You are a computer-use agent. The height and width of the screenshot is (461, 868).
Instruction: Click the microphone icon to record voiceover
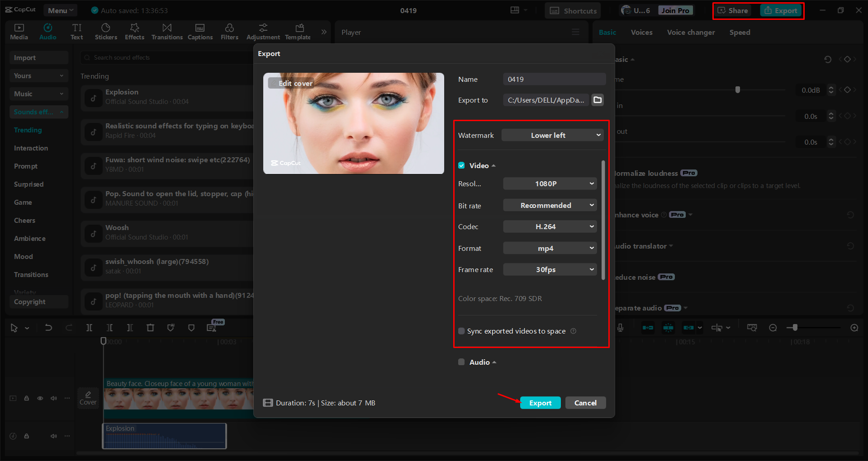620,328
